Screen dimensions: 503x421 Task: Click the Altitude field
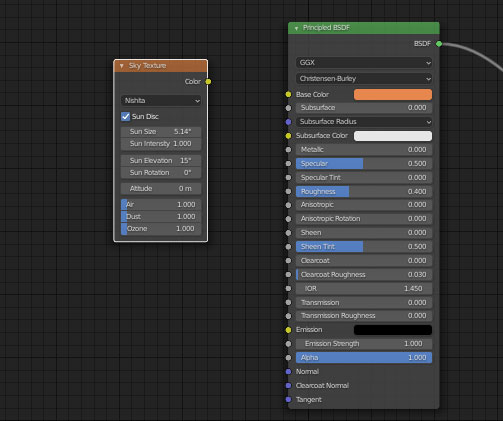161,189
